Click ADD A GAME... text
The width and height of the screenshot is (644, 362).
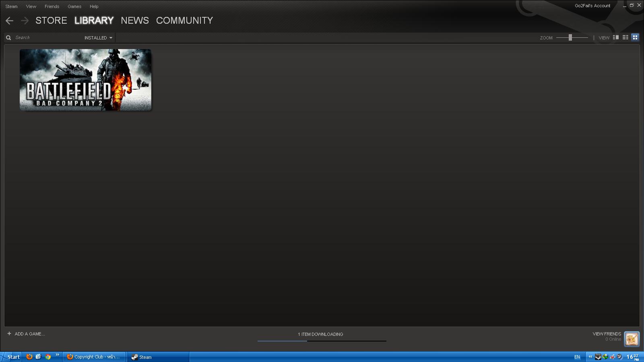pos(30,334)
